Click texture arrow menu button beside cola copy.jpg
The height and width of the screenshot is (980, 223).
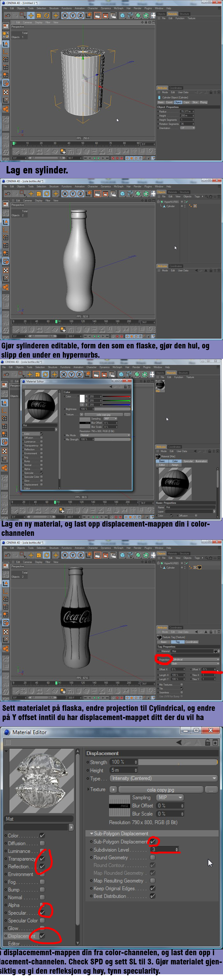[113, 789]
